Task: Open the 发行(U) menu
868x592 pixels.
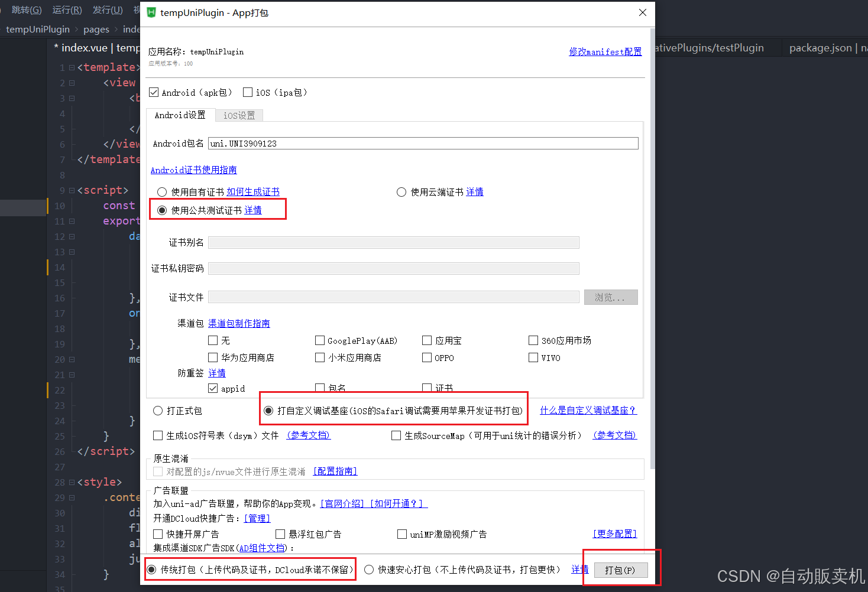Action: (x=106, y=9)
